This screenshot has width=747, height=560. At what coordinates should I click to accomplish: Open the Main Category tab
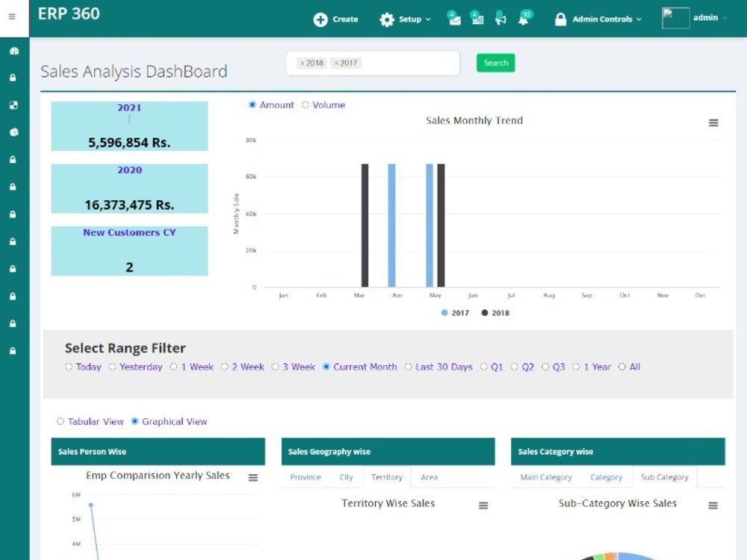pos(546,477)
